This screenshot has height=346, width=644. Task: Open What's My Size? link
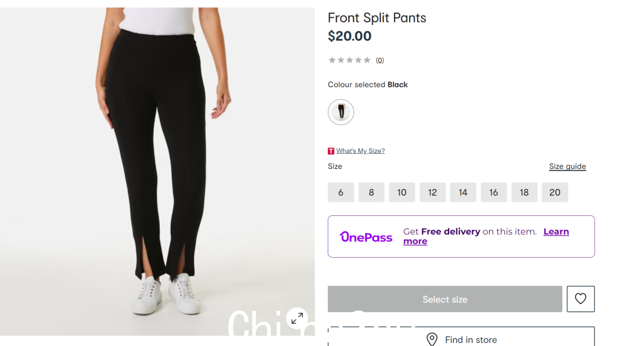[x=360, y=151]
